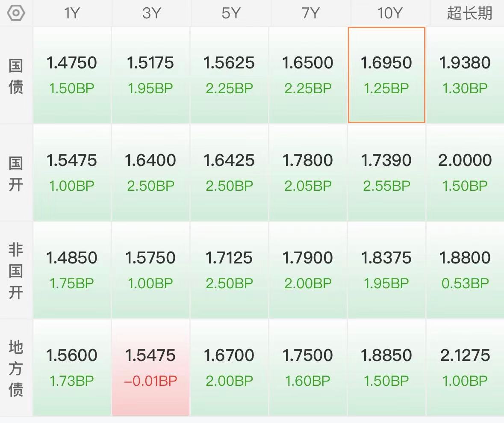Open 国债 7Y cell showing 1.6500

pyautogui.click(x=308, y=75)
